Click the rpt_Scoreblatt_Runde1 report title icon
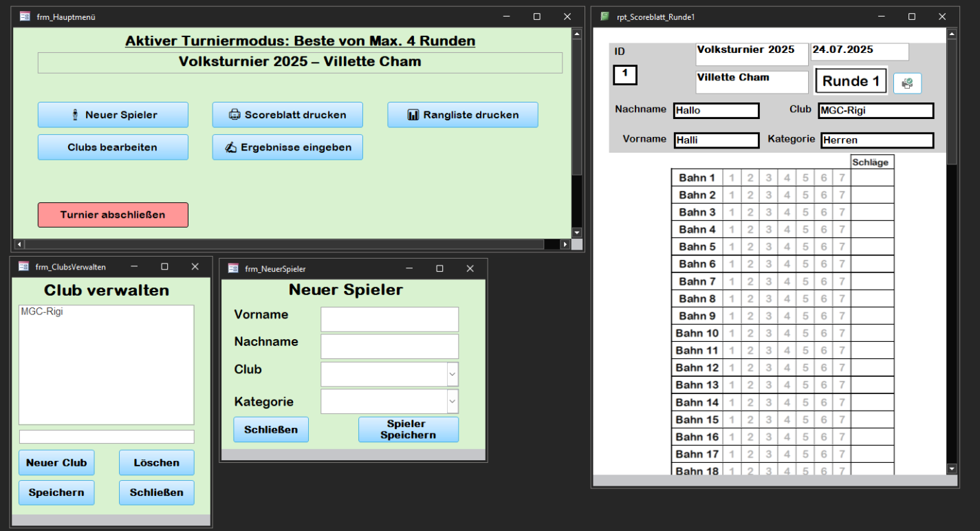980x531 pixels. click(x=605, y=17)
